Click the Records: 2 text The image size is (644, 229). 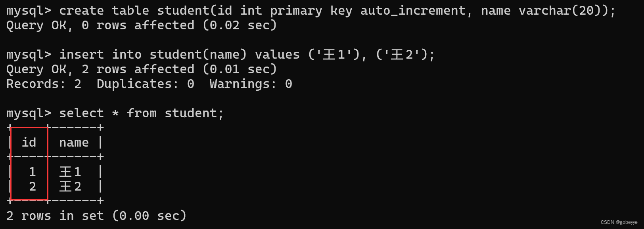point(44,84)
